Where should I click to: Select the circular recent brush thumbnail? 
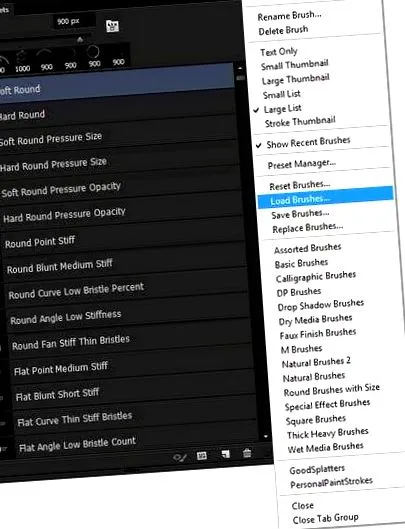(93, 57)
